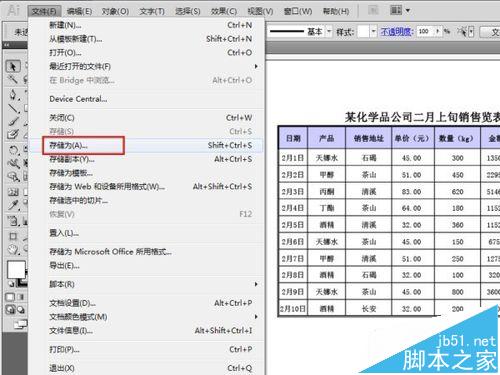500x375 pixels.
Task: Click the Go to Bridge icon
Action: (373, 11)
